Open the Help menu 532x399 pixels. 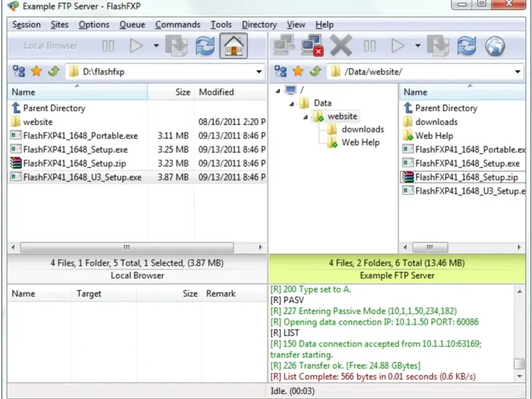coord(325,25)
